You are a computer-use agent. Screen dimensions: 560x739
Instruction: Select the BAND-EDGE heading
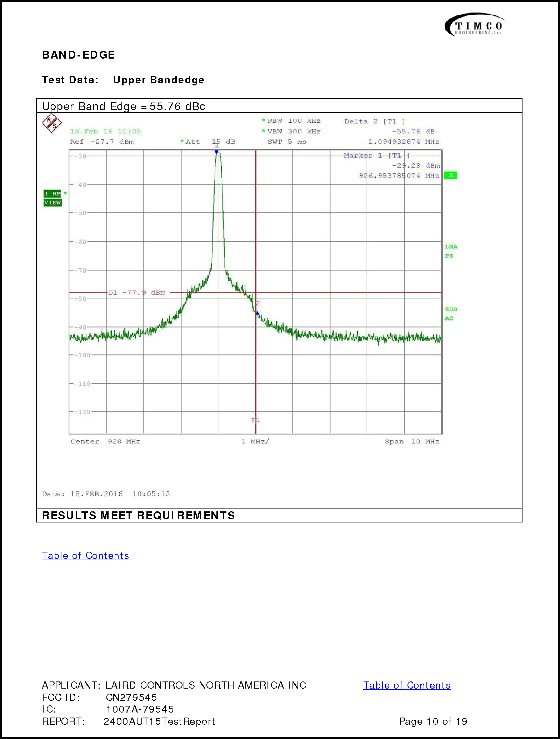click(79, 55)
